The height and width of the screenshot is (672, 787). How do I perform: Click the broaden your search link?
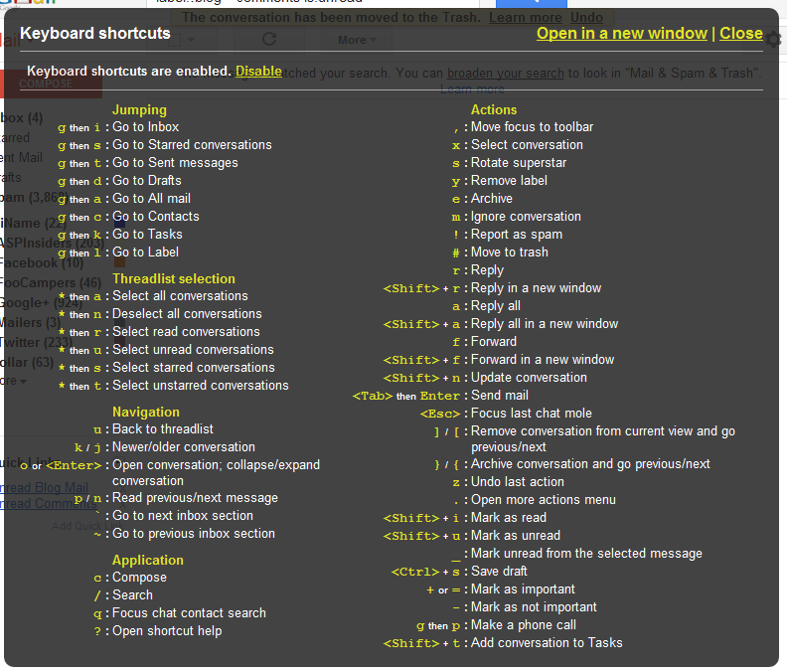[x=506, y=74]
